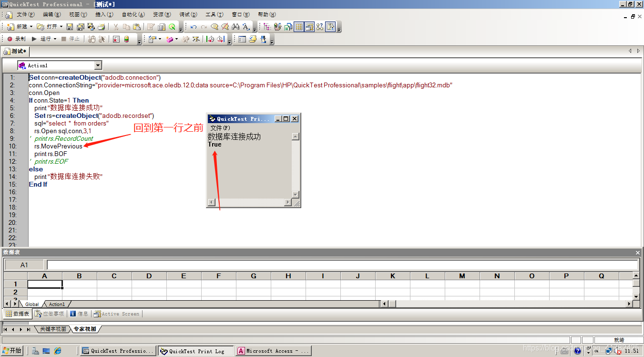Click the data table formula input field
644x357 pixels.
(x=342, y=265)
